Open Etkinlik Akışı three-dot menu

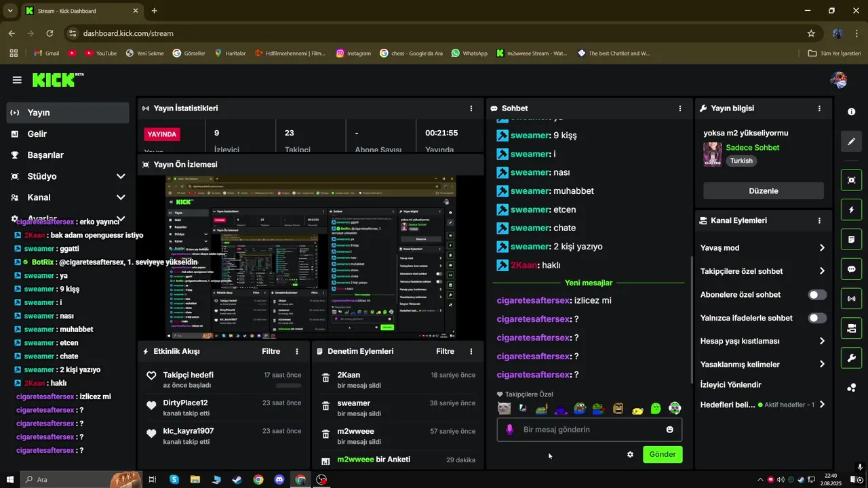pyautogui.click(x=297, y=352)
